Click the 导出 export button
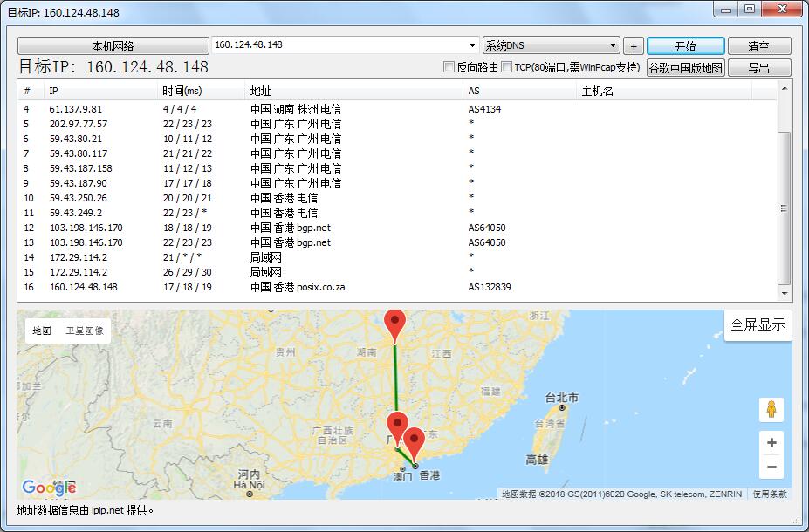The height and width of the screenshot is (532, 809). click(x=758, y=68)
